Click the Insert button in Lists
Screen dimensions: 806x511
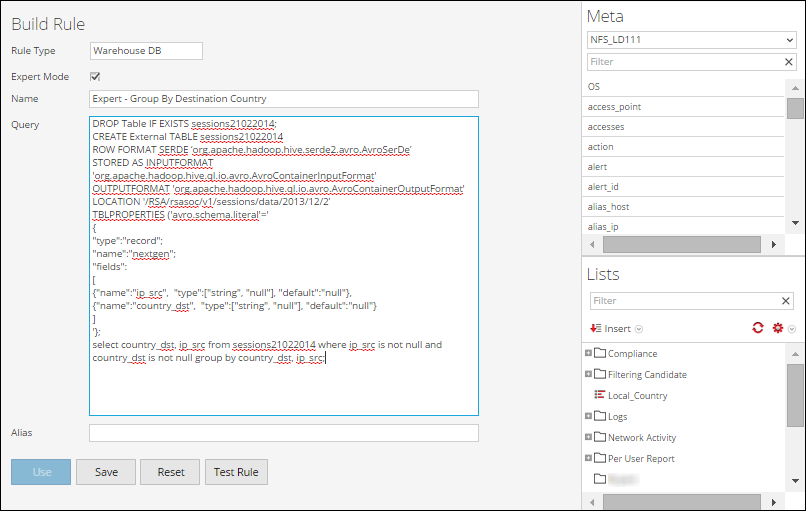pos(611,328)
